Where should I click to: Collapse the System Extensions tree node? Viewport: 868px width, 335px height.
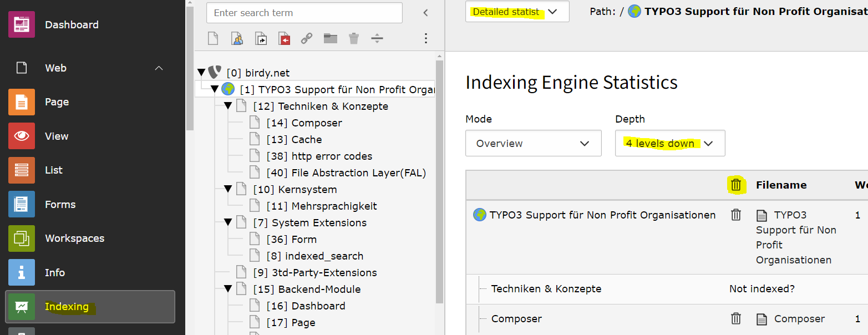click(228, 222)
